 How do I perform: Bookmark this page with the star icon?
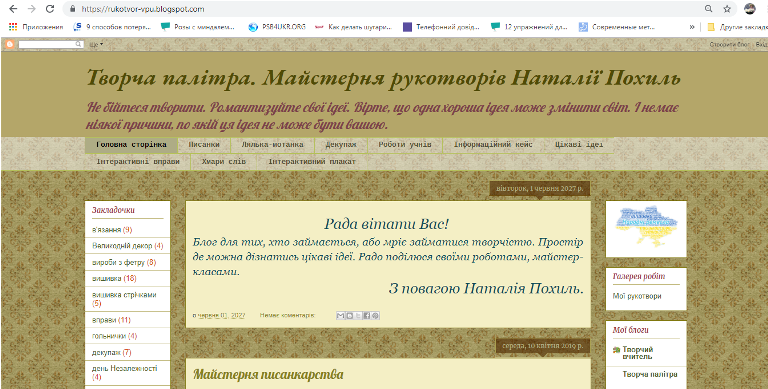point(727,9)
